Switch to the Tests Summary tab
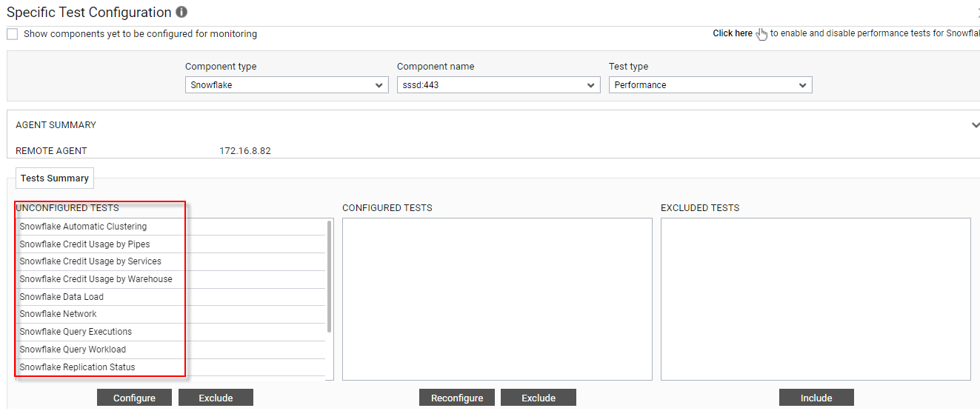 [x=55, y=178]
